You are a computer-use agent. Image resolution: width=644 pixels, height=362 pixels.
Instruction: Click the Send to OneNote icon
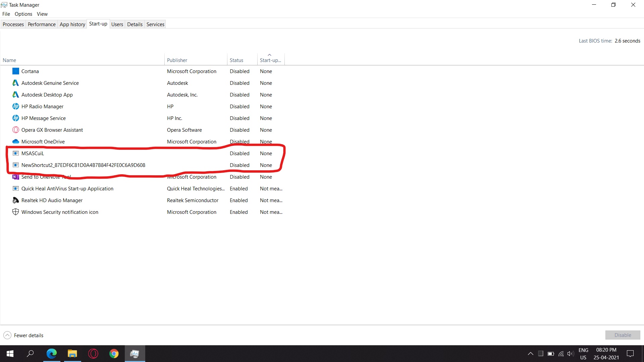(x=15, y=177)
